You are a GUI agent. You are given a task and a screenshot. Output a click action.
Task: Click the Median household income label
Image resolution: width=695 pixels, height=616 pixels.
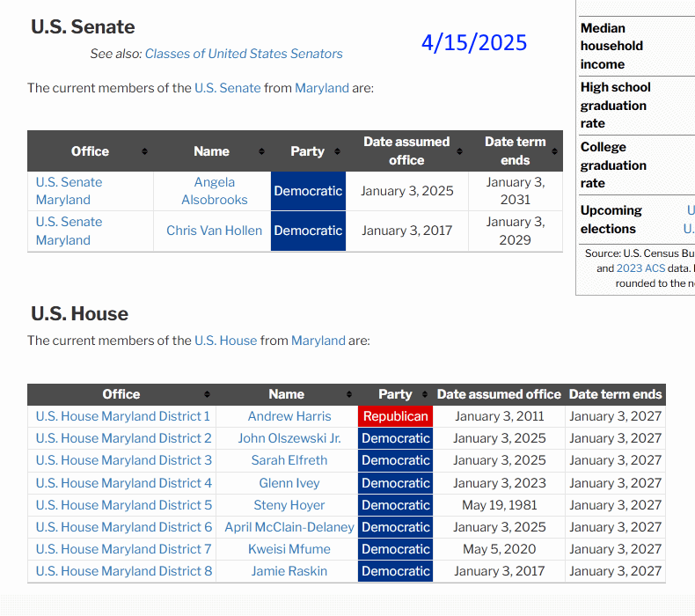[x=611, y=46]
